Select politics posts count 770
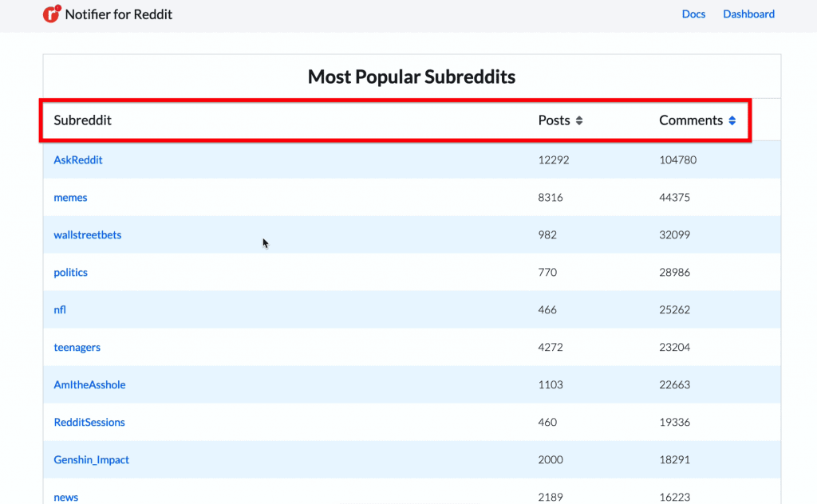The height and width of the screenshot is (504, 817). click(x=547, y=272)
